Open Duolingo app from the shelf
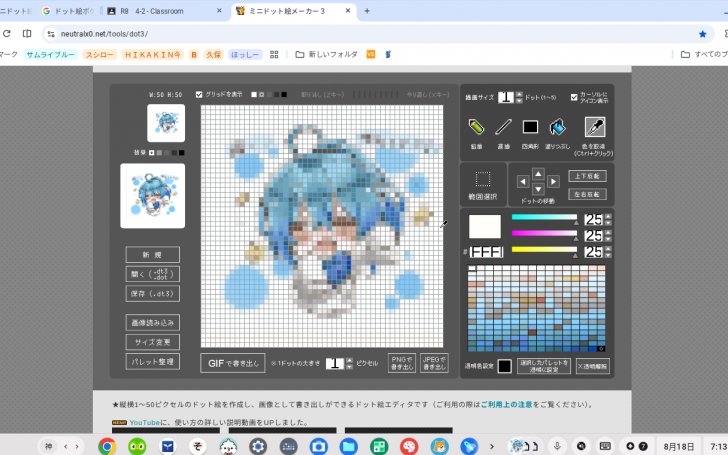 click(137, 447)
